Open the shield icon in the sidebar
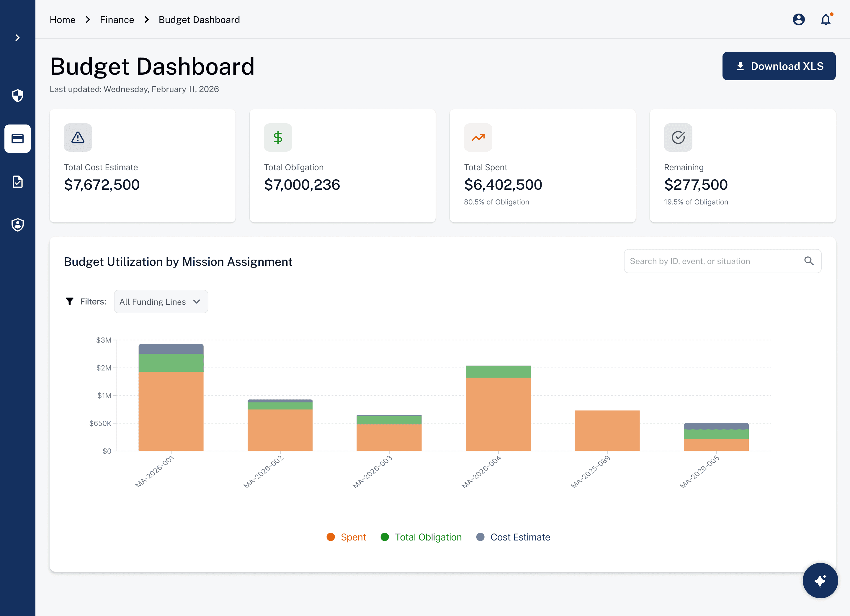This screenshot has height=616, width=850. 18,96
